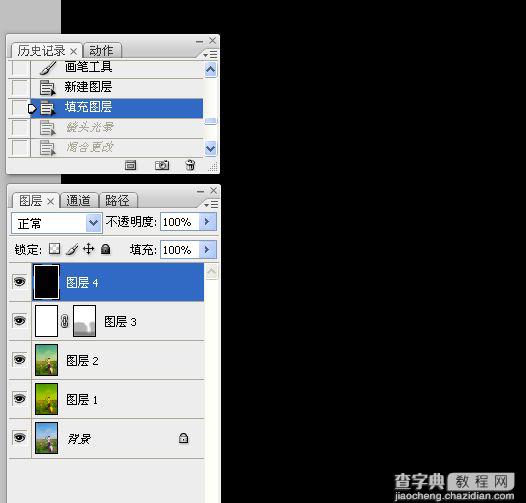Set history brush source for 镜头光晕 state
Image resolution: width=526 pixels, height=503 pixels.
tap(19, 128)
